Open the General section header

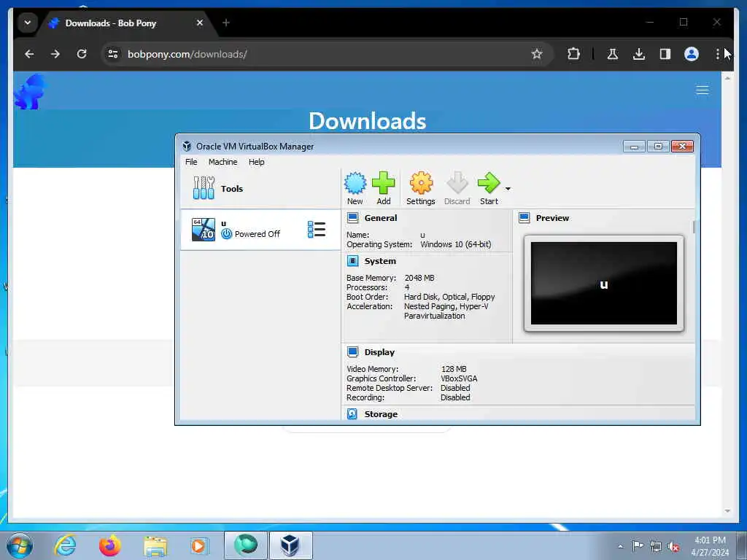380,218
